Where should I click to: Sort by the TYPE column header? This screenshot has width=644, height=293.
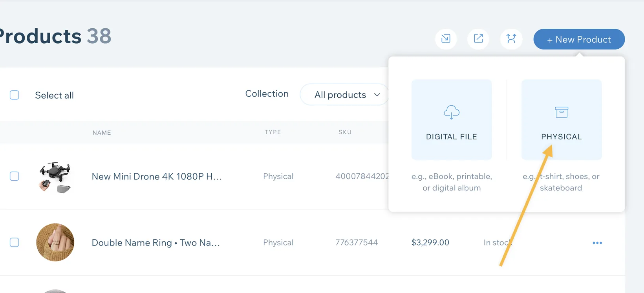[x=273, y=132]
